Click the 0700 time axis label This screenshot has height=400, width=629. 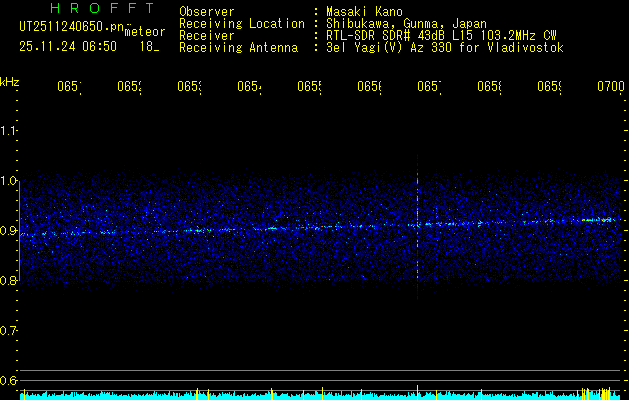coord(611,86)
